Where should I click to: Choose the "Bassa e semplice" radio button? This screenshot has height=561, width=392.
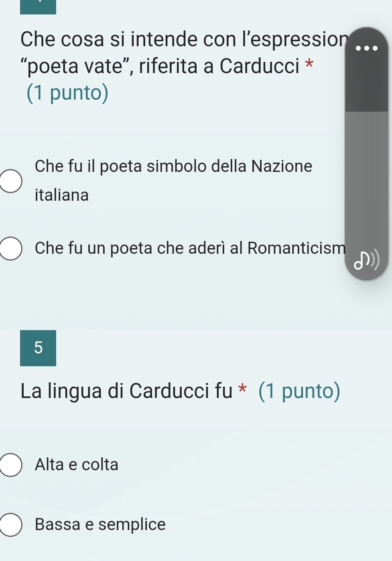[10, 524]
